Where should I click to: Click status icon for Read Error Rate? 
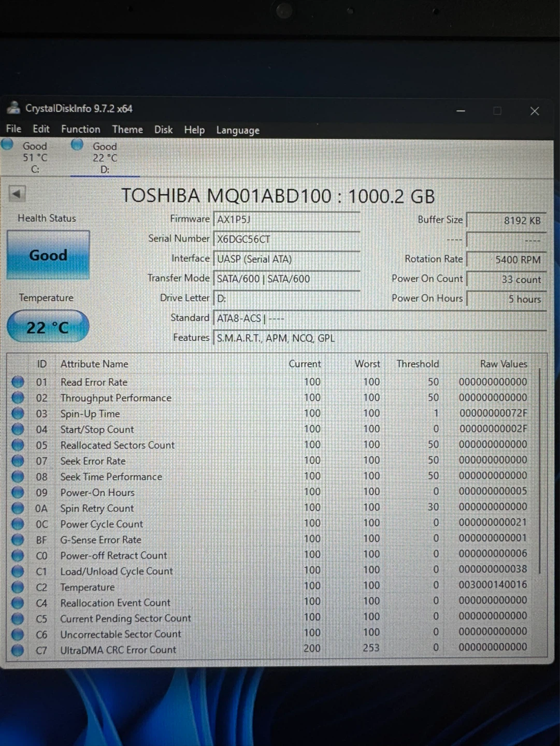click(x=18, y=382)
